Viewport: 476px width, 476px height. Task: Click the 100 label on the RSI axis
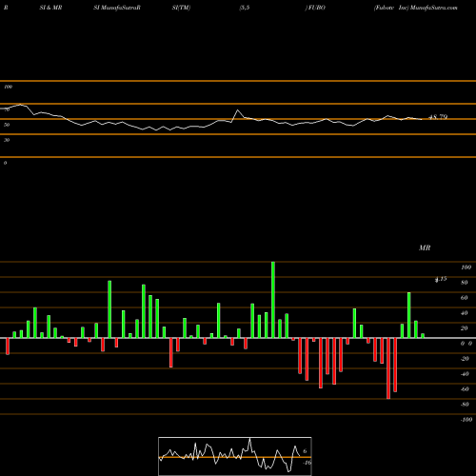[x=8, y=87]
